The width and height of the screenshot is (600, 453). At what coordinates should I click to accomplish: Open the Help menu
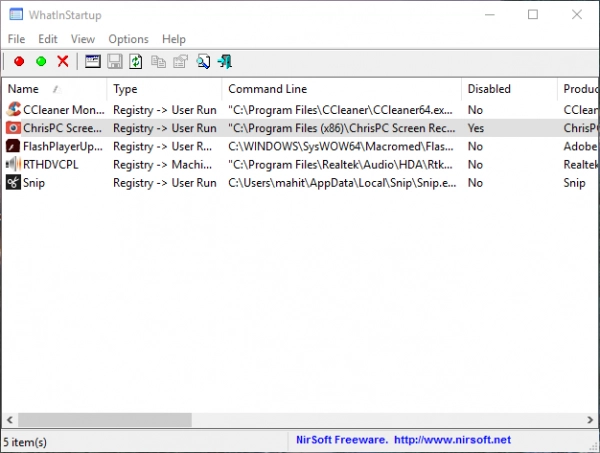174,39
